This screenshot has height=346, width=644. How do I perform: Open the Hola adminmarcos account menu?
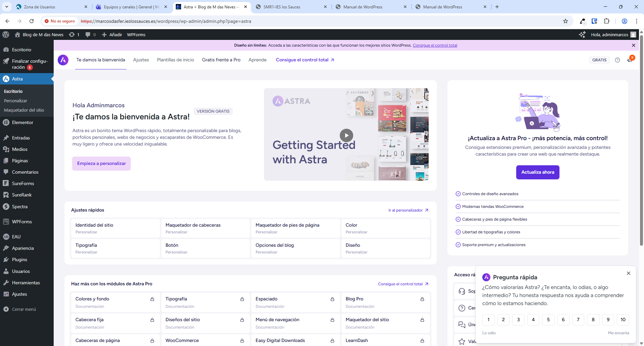[x=610, y=35]
